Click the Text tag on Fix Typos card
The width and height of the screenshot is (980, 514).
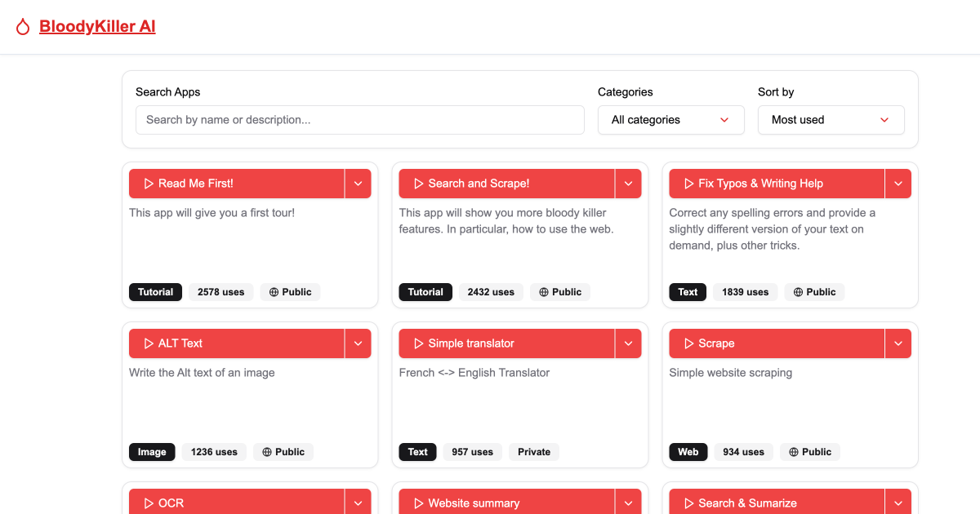coord(688,292)
